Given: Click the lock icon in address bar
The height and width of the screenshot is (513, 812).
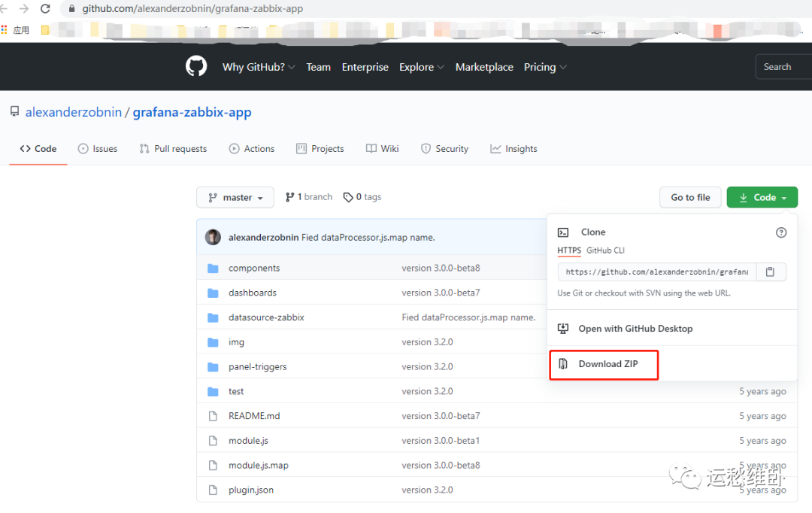Looking at the screenshot, I should [x=72, y=9].
